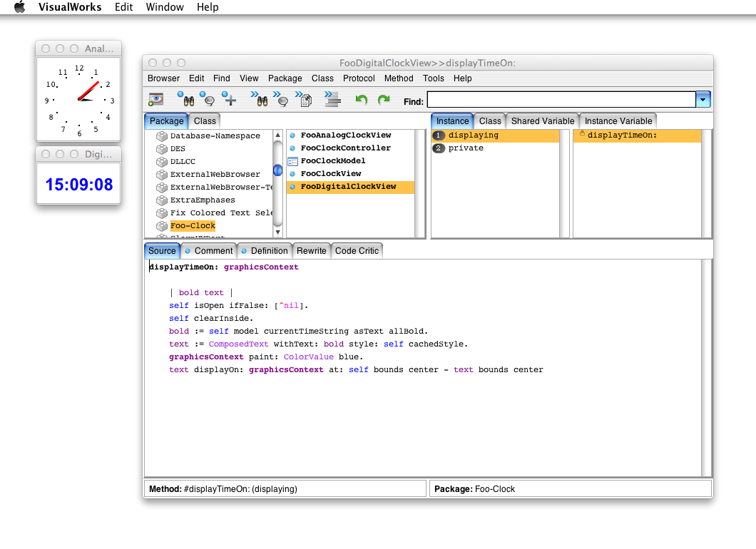Image resolution: width=756 pixels, height=549 pixels.
Task: Click the package icon next to DLLCC
Action: click(x=161, y=161)
